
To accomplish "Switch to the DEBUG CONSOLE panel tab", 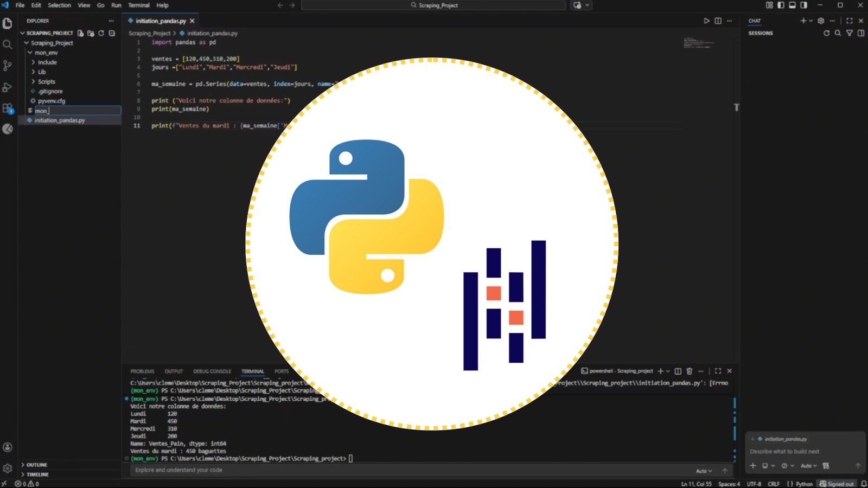I will pyautogui.click(x=212, y=371).
